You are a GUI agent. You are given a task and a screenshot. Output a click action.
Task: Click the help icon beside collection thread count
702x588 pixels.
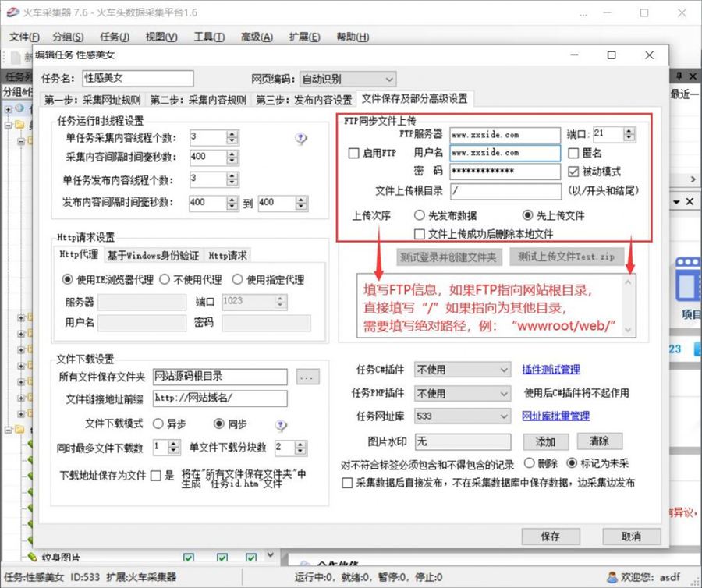point(300,138)
